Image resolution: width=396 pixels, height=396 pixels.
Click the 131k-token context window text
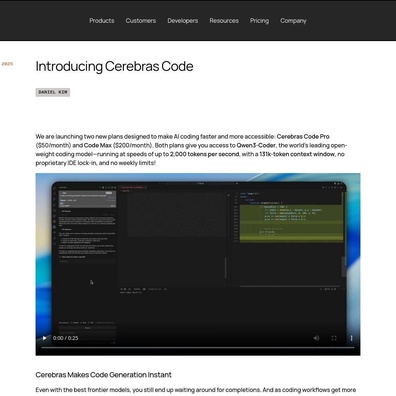tap(297, 154)
